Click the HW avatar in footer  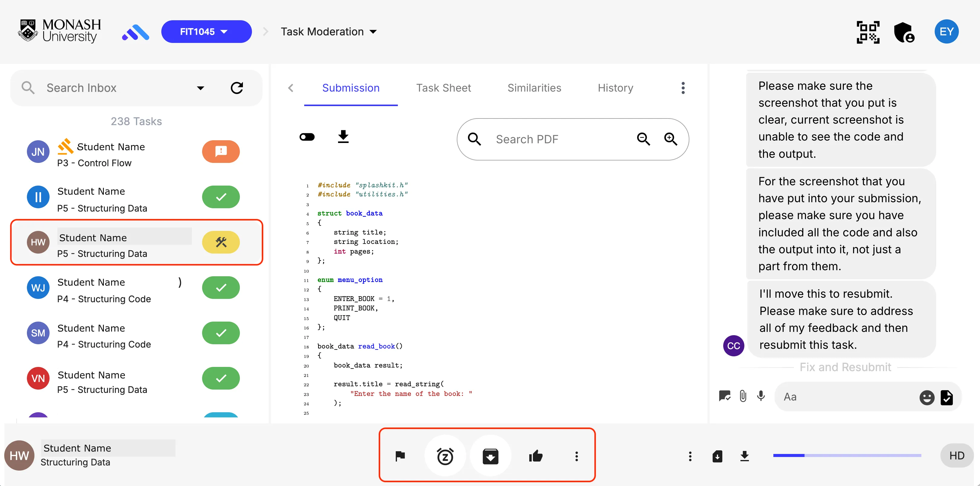(19, 455)
